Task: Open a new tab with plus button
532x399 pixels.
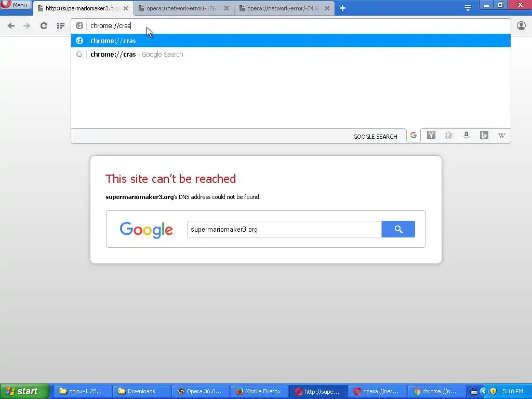Action: coord(342,8)
